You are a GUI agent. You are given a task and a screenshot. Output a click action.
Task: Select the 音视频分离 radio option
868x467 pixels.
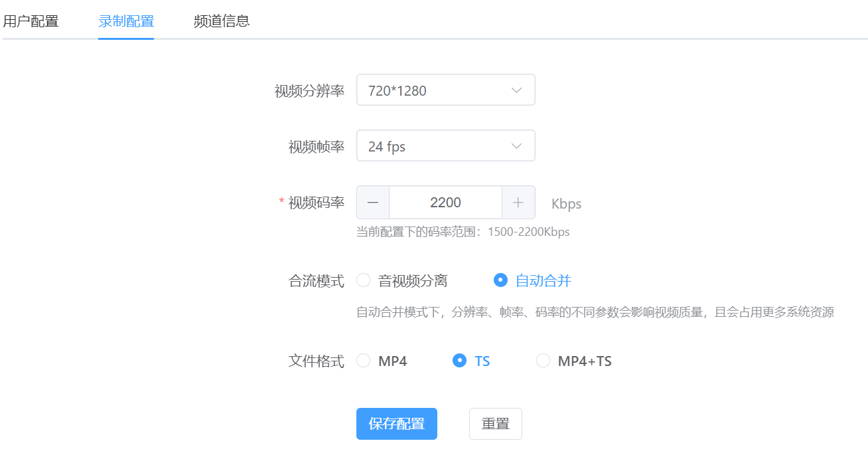(x=364, y=280)
